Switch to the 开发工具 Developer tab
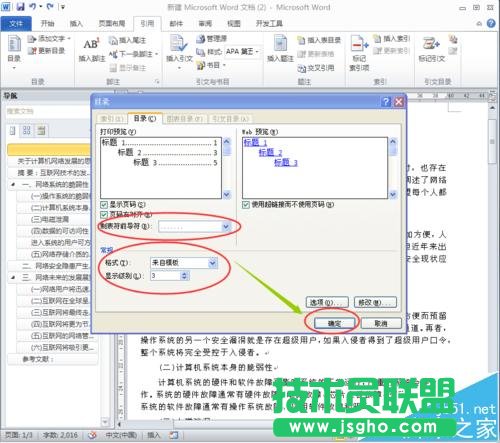This screenshot has height=443, width=500. [269, 23]
